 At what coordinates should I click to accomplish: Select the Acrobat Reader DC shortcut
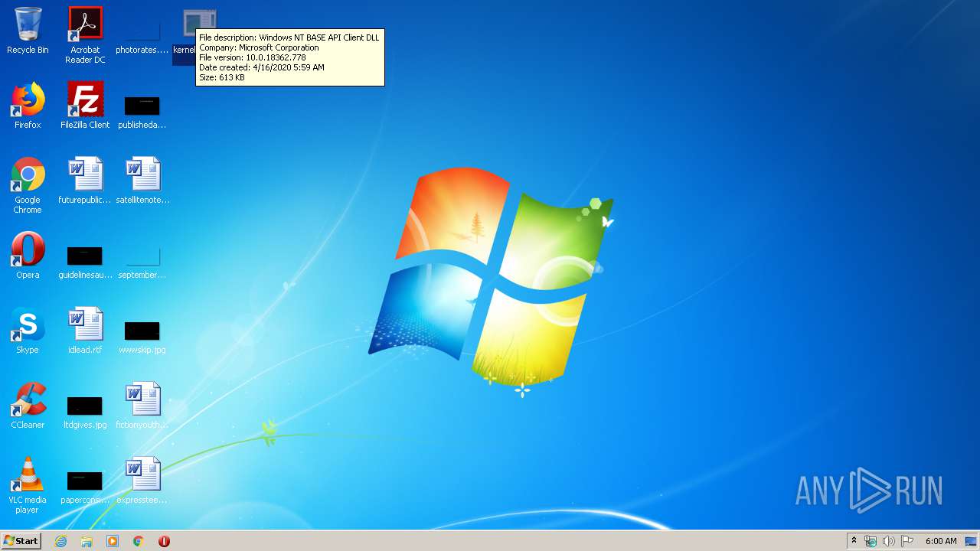click(x=85, y=35)
